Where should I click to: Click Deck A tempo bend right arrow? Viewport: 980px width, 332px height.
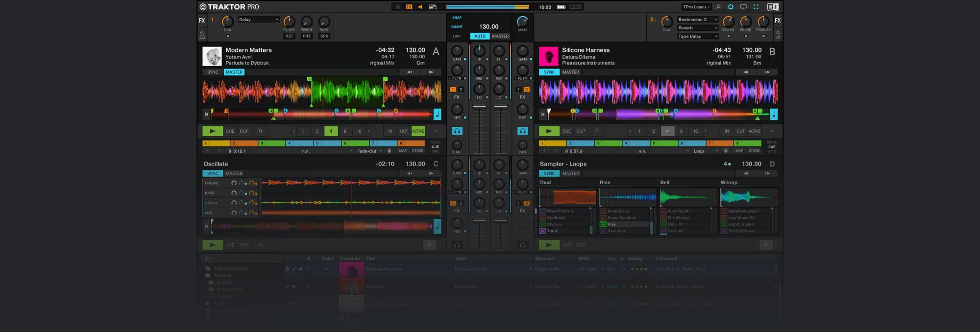pyautogui.click(x=431, y=72)
